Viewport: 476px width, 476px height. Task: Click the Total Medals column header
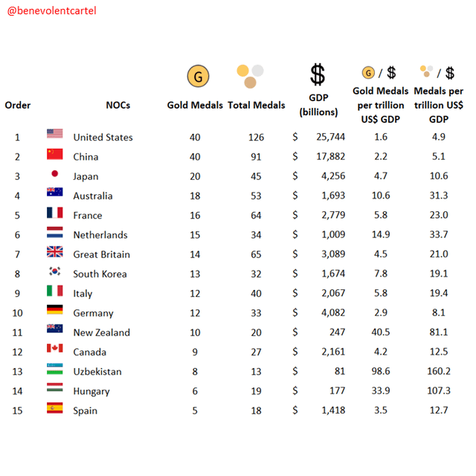pos(256,105)
